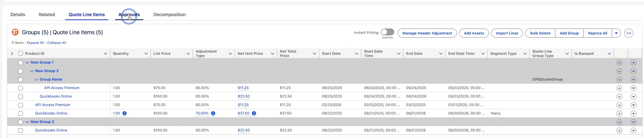The width and height of the screenshot is (644, 138).
Task: Click the CPQQuoteGroup cell text
Action: [547, 80]
